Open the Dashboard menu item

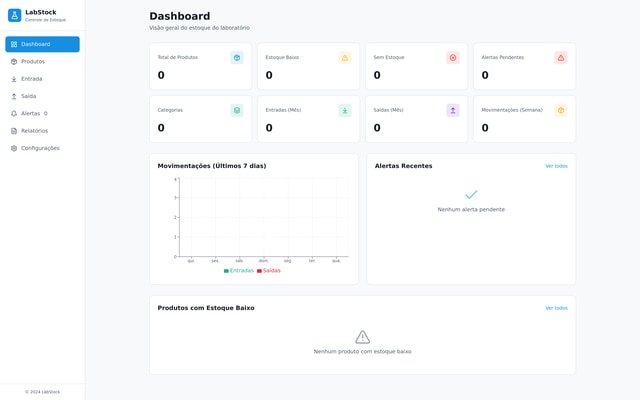click(42, 44)
